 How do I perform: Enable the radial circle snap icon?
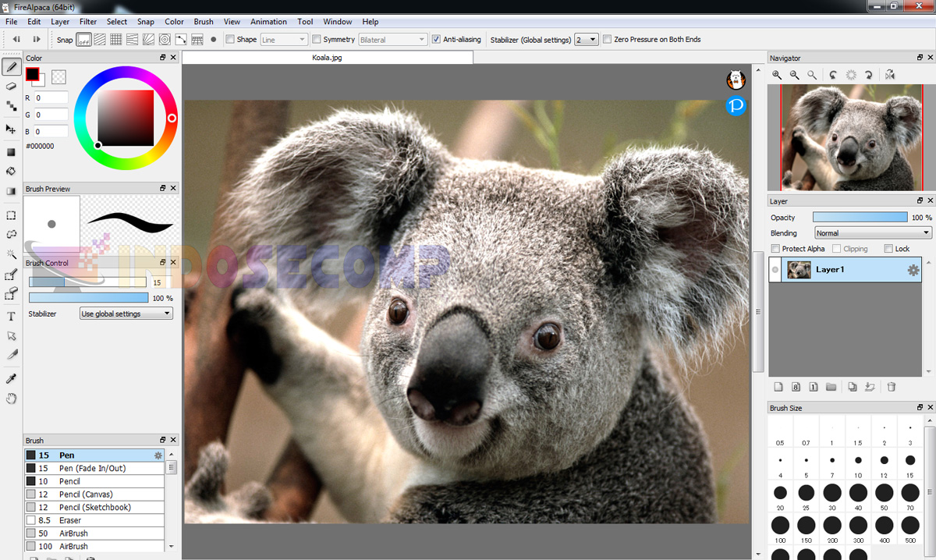point(165,39)
